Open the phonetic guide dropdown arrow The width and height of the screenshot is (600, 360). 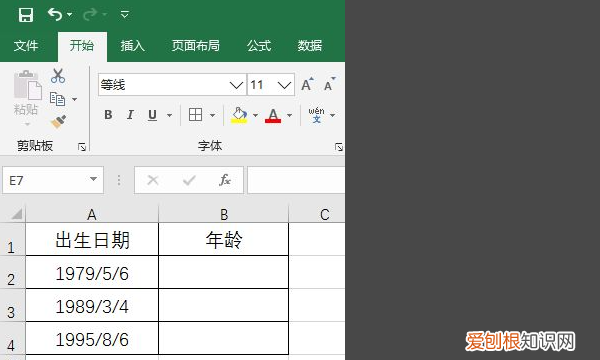click(333, 115)
